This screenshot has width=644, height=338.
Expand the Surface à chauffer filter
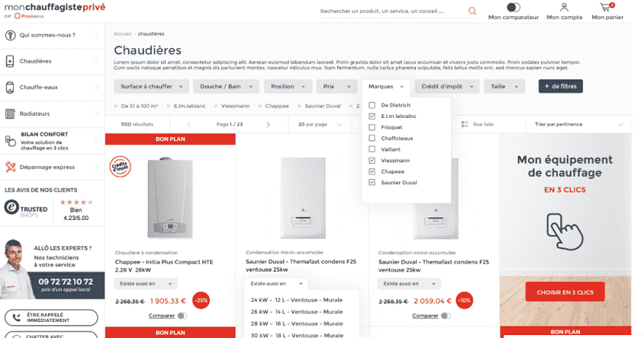pyautogui.click(x=151, y=86)
